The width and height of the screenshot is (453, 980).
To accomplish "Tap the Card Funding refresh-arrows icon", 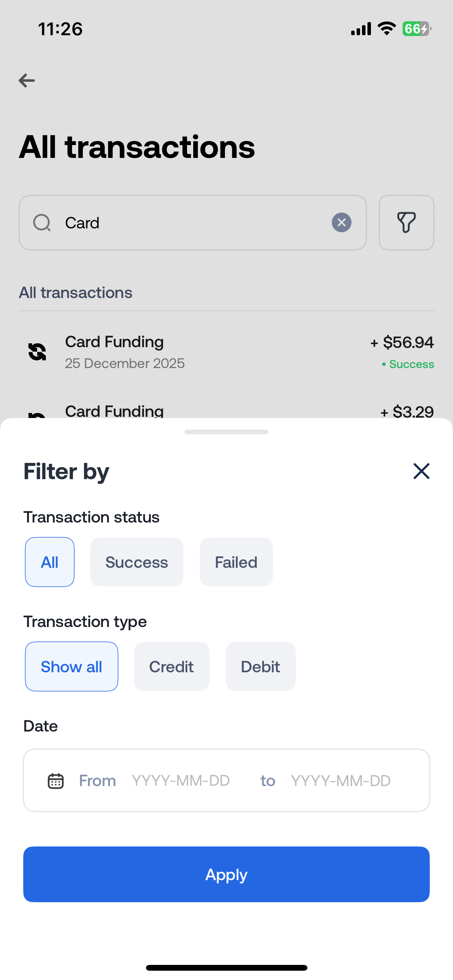I will point(37,352).
